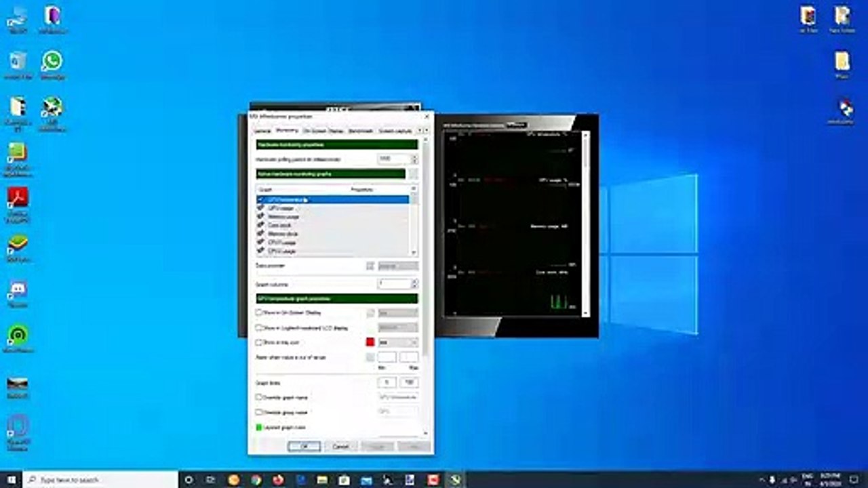
Task: Click the alarm Max value field
Action: [409, 357]
